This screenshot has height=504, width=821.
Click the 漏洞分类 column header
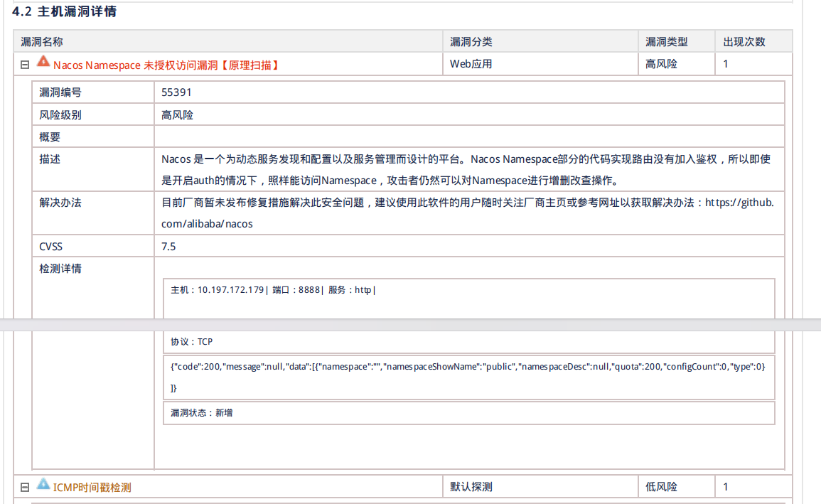click(471, 42)
